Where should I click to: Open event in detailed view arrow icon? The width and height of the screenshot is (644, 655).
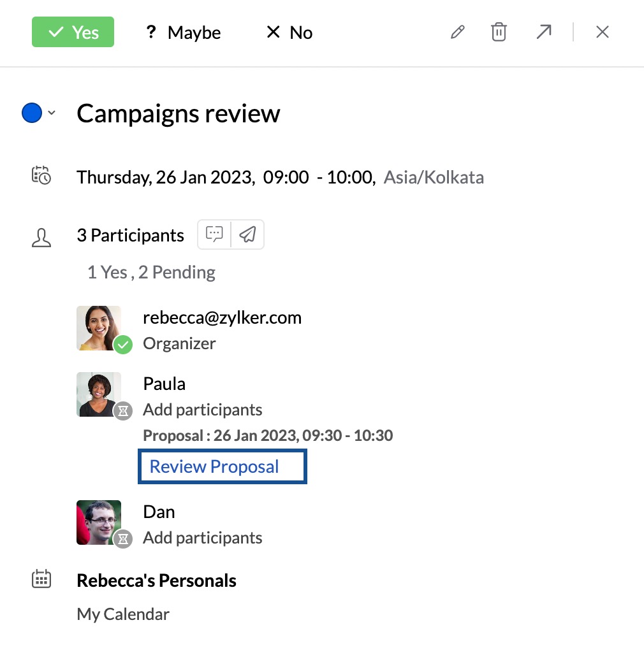pos(544,32)
